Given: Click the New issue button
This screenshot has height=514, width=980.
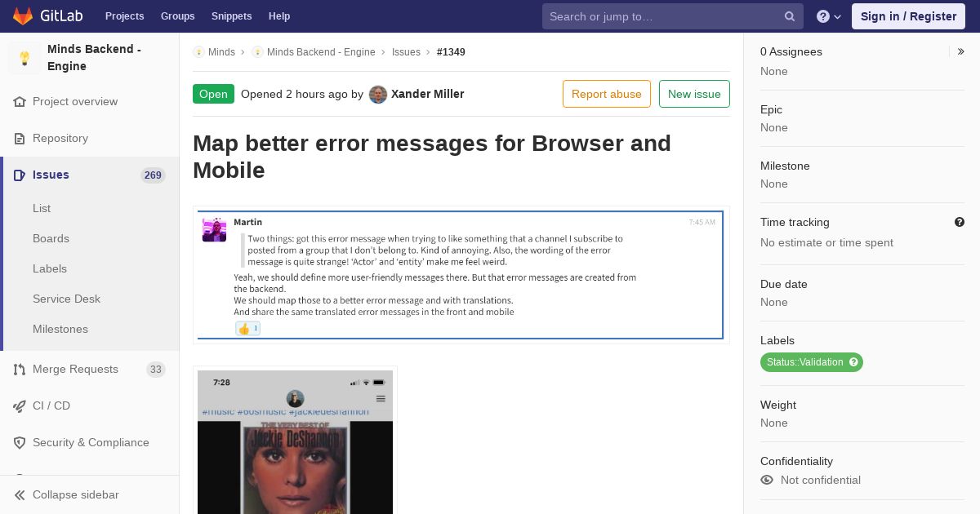Looking at the screenshot, I should (x=694, y=94).
